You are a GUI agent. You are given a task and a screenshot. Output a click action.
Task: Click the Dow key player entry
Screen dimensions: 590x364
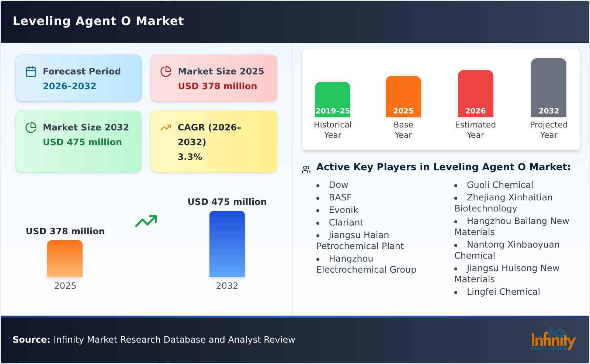point(338,185)
